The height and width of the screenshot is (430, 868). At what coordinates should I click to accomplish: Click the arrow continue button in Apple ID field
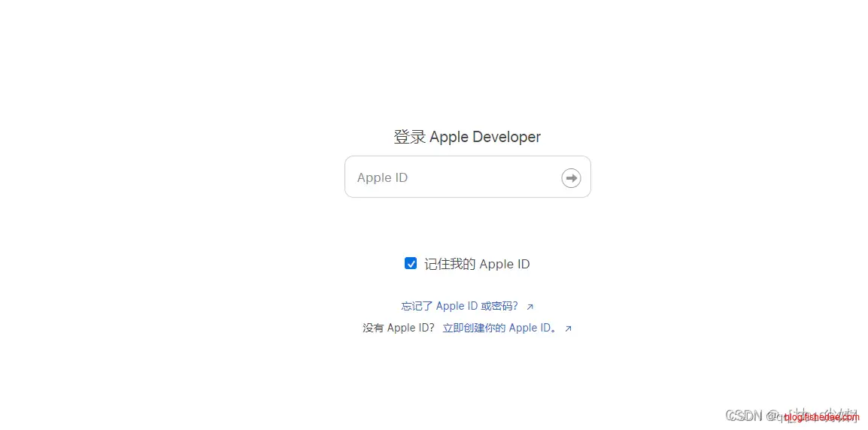(x=571, y=178)
